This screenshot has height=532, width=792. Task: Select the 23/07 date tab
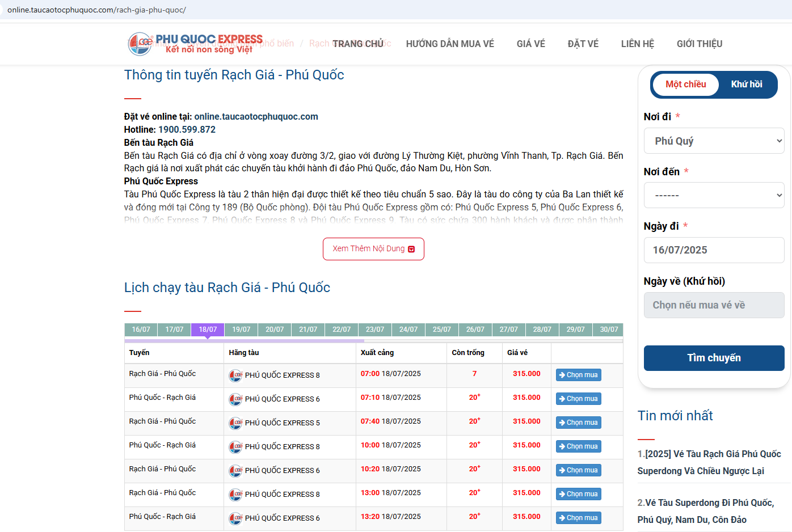pos(375,330)
